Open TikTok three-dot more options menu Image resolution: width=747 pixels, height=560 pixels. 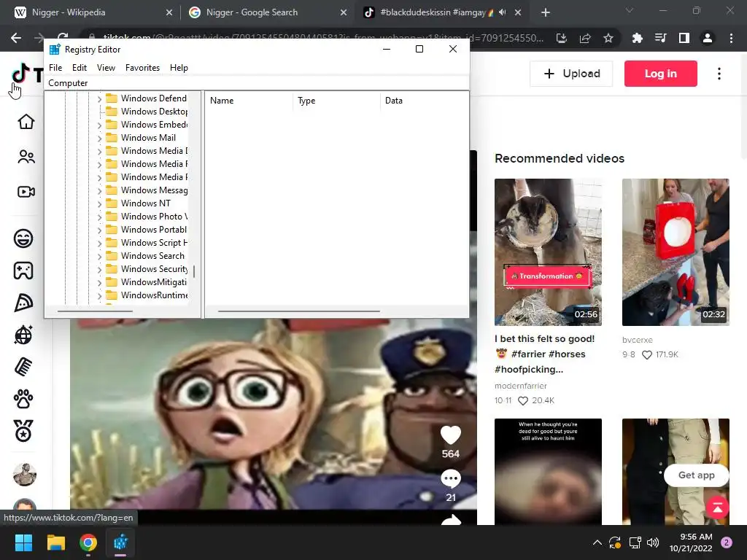pyautogui.click(x=719, y=74)
